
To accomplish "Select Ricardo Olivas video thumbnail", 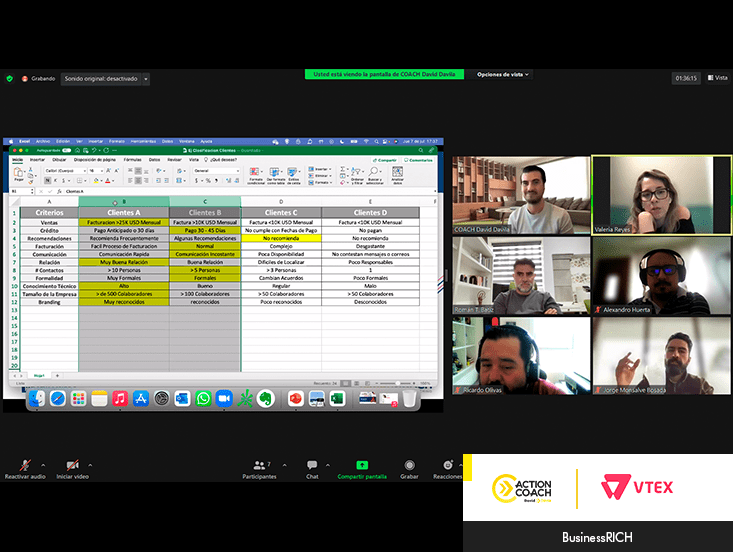I will tap(519, 355).
